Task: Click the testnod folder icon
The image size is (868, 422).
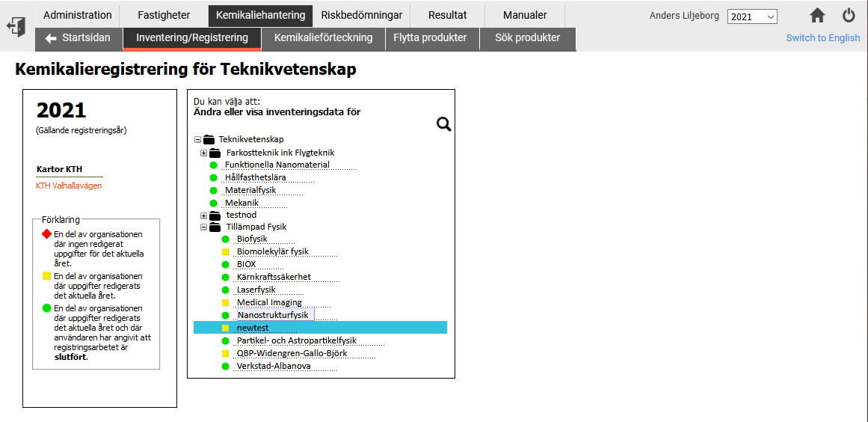Action: [215, 215]
